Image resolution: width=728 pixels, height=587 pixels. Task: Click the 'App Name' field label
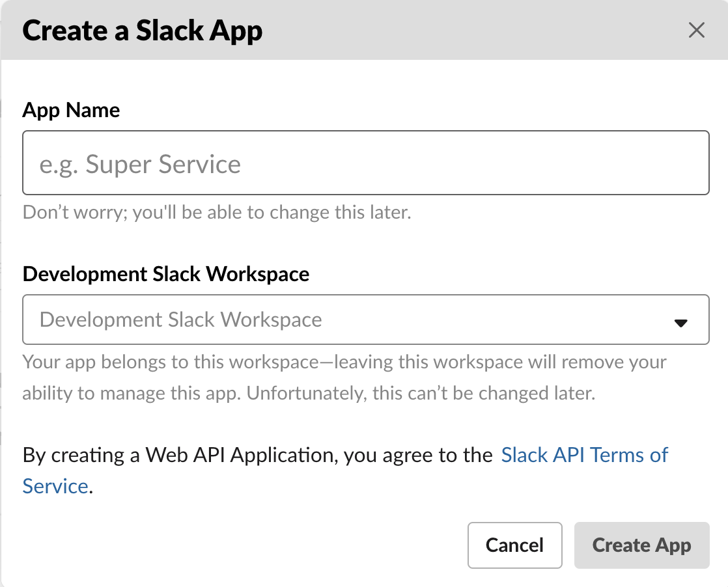point(71,111)
